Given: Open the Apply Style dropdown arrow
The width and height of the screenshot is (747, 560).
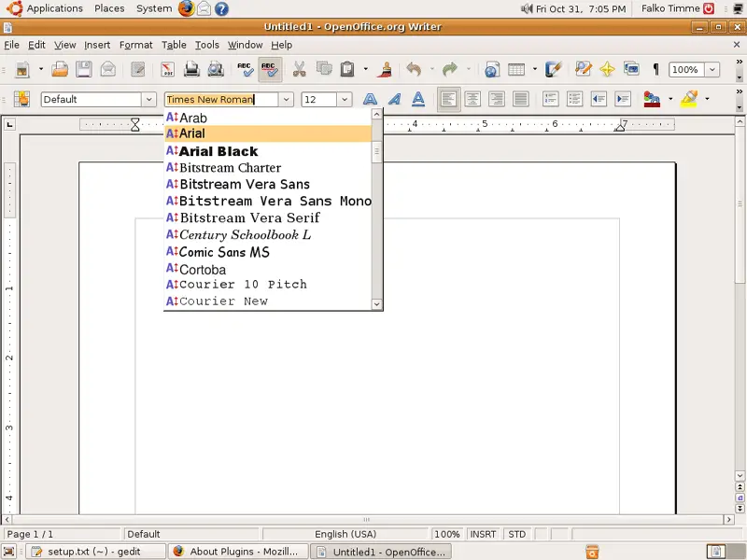Looking at the screenshot, I should pyautogui.click(x=148, y=100).
